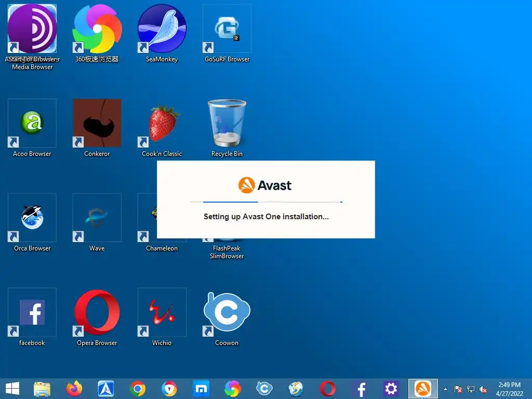
Task: Launch Opera from the taskbar
Action: point(328,389)
